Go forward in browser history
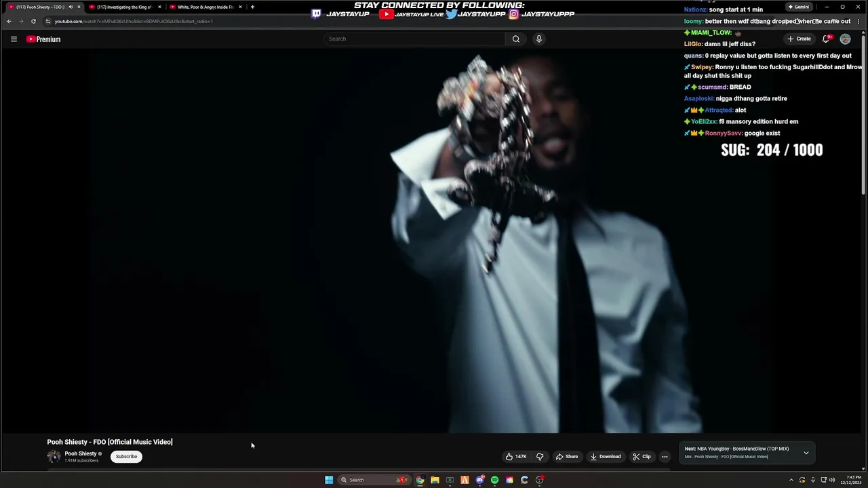 (x=21, y=21)
